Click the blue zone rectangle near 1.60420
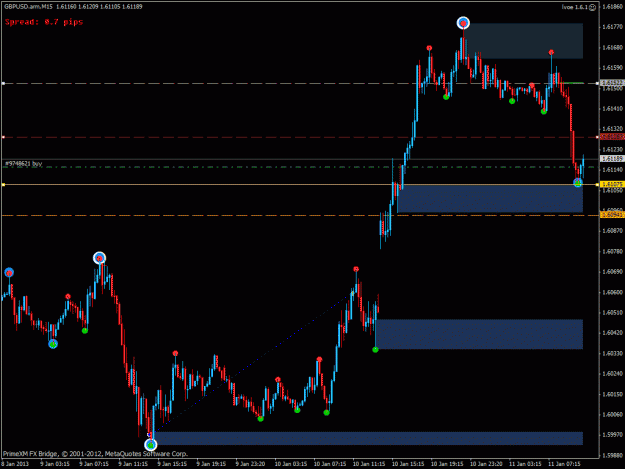This screenshot has width=625, height=469. pos(479,334)
